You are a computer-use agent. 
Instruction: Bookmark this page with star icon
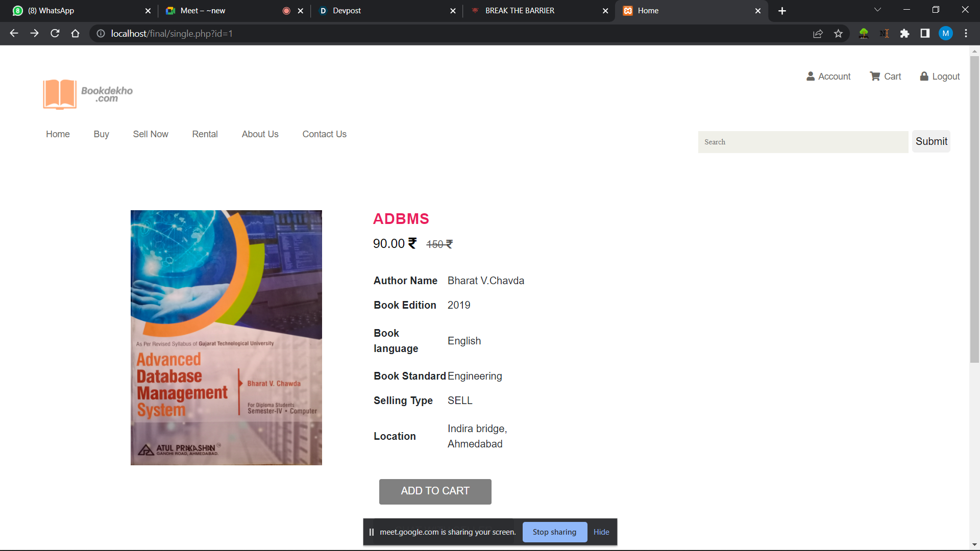point(838,34)
